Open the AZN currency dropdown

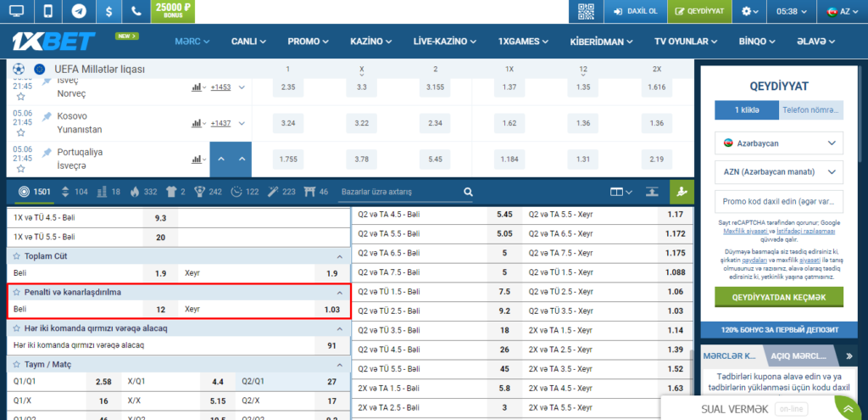(x=779, y=171)
